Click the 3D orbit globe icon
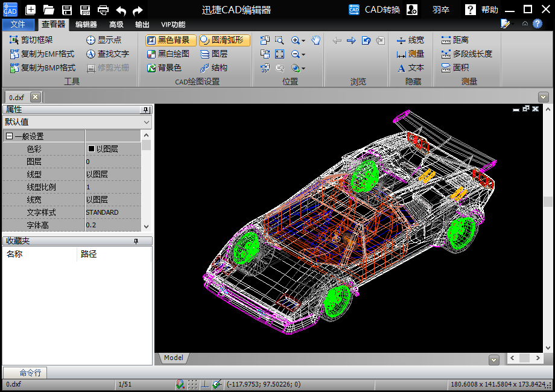Viewport: 555px width, 392px height. (x=296, y=68)
